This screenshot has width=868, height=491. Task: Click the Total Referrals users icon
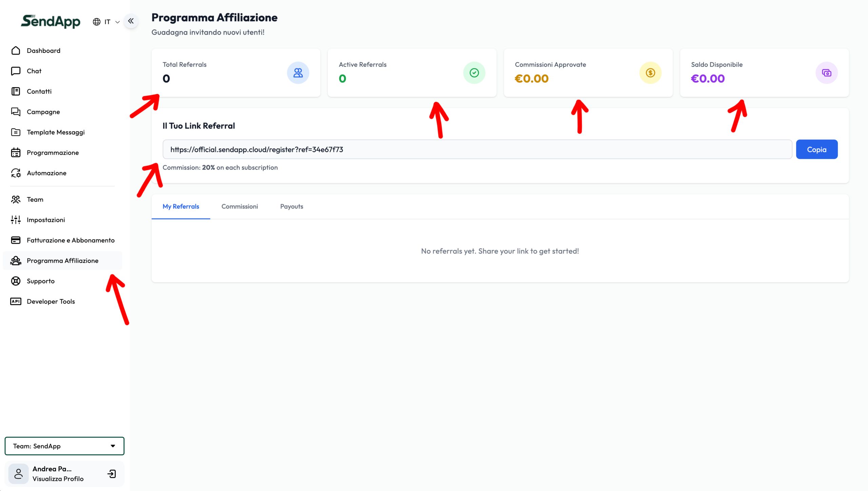(x=298, y=73)
